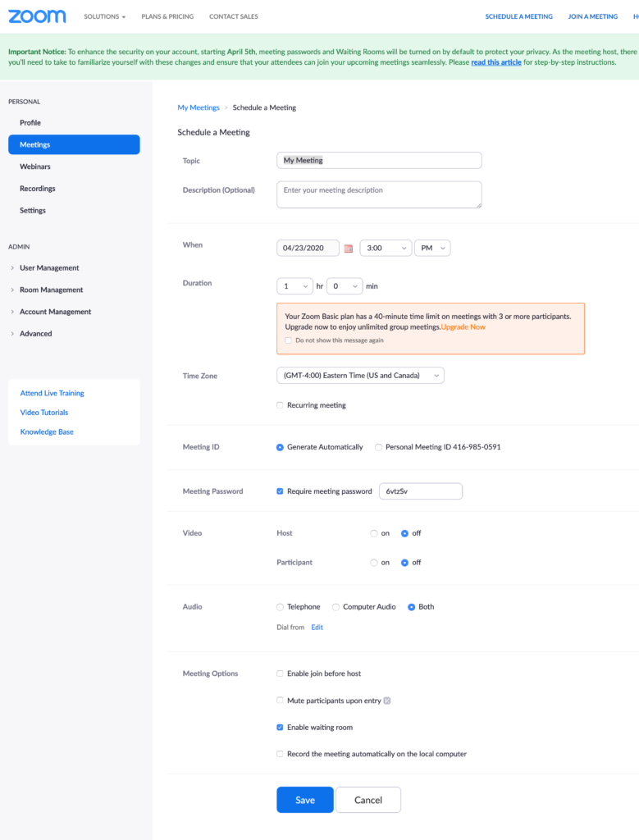Open Profile in the sidebar
The width and height of the screenshot is (639, 840).
click(30, 123)
